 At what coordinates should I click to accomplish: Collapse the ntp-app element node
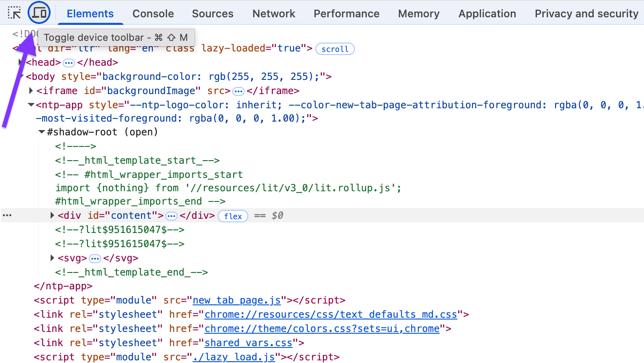click(x=31, y=105)
